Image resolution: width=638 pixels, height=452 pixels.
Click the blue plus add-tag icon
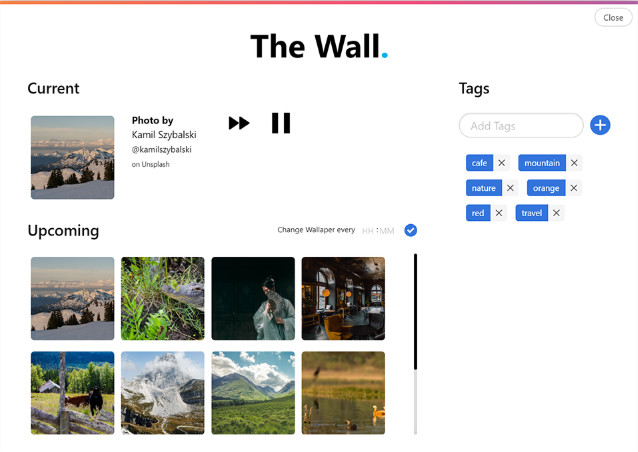[600, 125]
